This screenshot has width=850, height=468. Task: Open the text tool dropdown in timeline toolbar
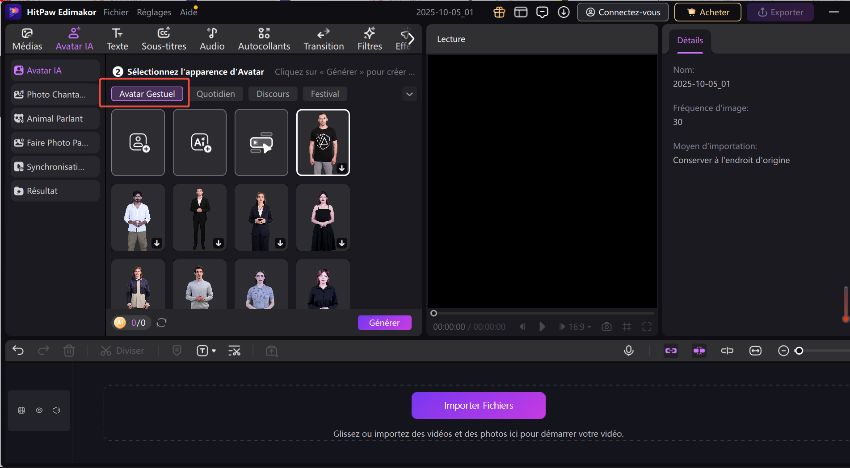click(x=206, y=351)
